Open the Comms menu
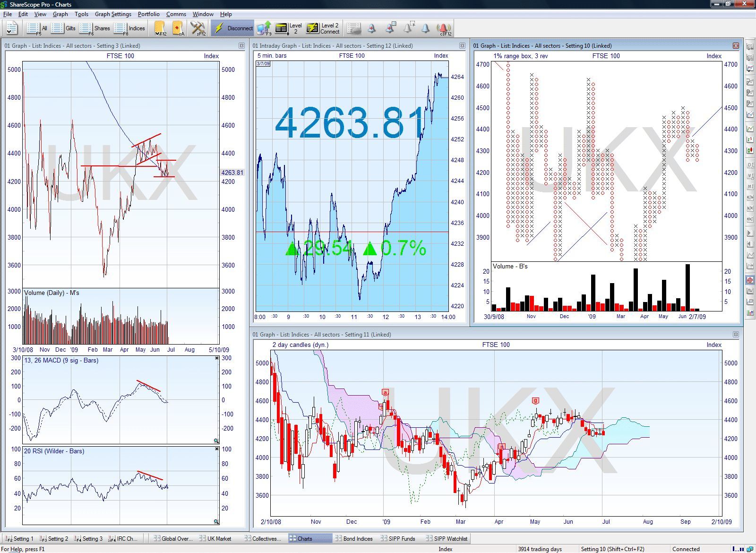The image size is (756, 553). (176, 14)
